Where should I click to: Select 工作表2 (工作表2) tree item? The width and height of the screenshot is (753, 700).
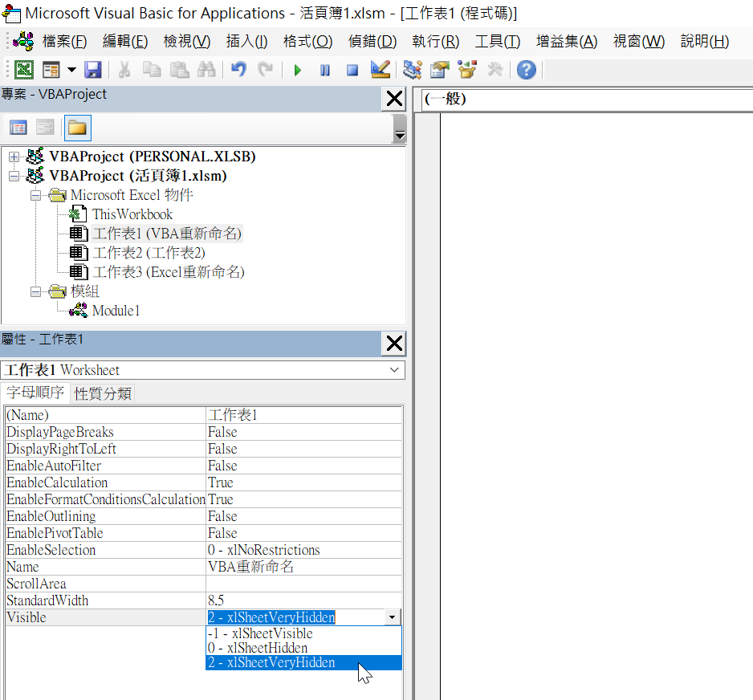click(149, 253)
